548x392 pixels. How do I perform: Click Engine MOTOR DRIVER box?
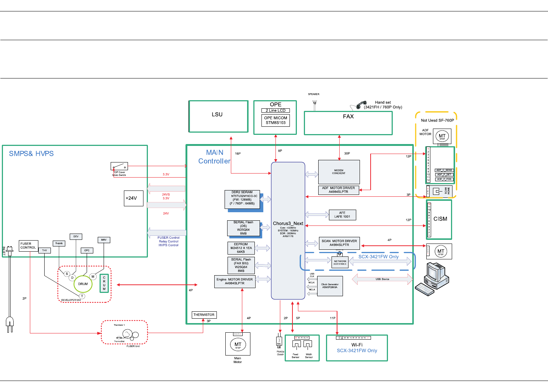[235, 281]
